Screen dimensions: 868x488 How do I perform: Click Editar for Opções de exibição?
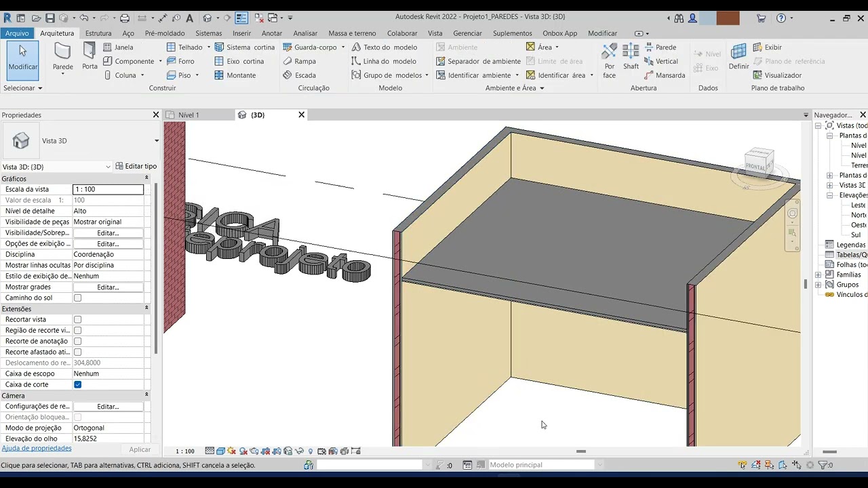108,243
